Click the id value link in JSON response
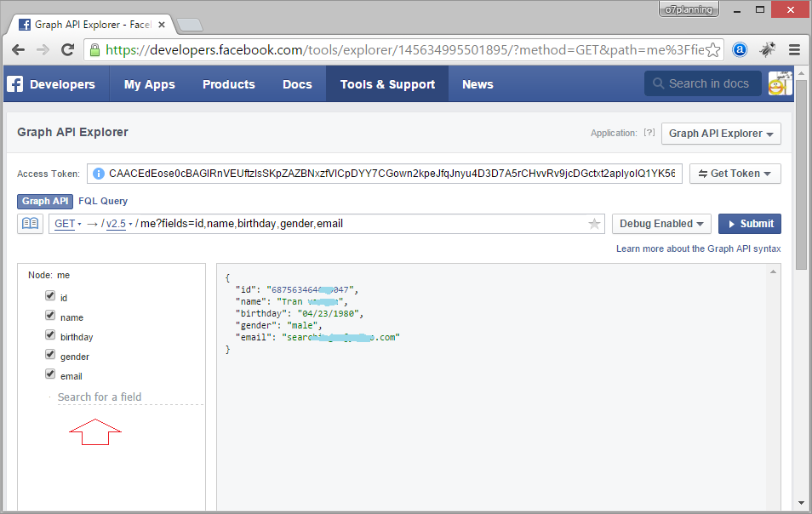The image size is (812, 514). click(x=311, y=289)
